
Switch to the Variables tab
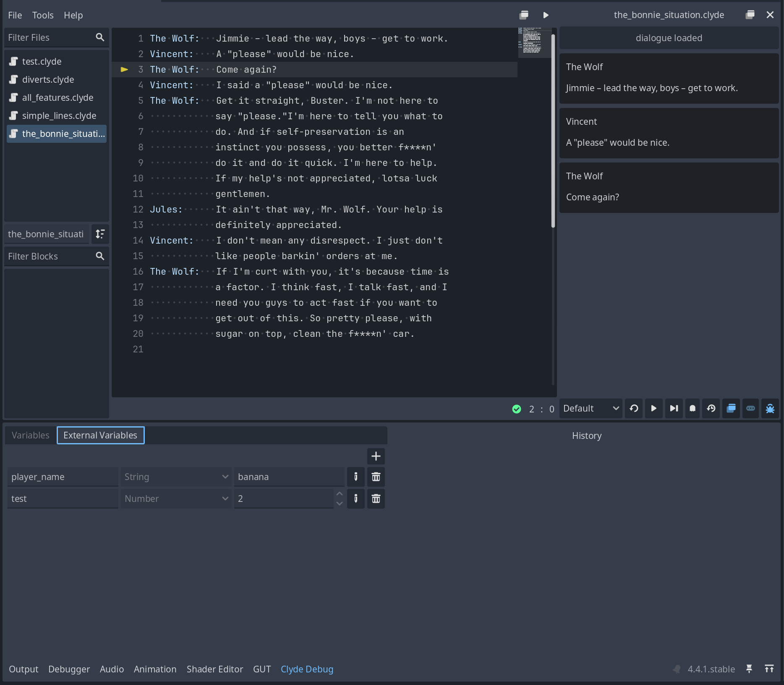point(31,435)
